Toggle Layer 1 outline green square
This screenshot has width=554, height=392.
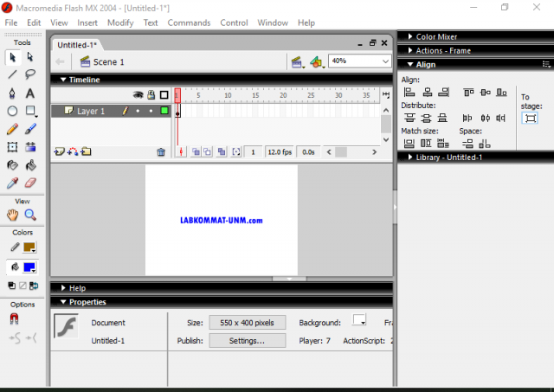(164, 111)
